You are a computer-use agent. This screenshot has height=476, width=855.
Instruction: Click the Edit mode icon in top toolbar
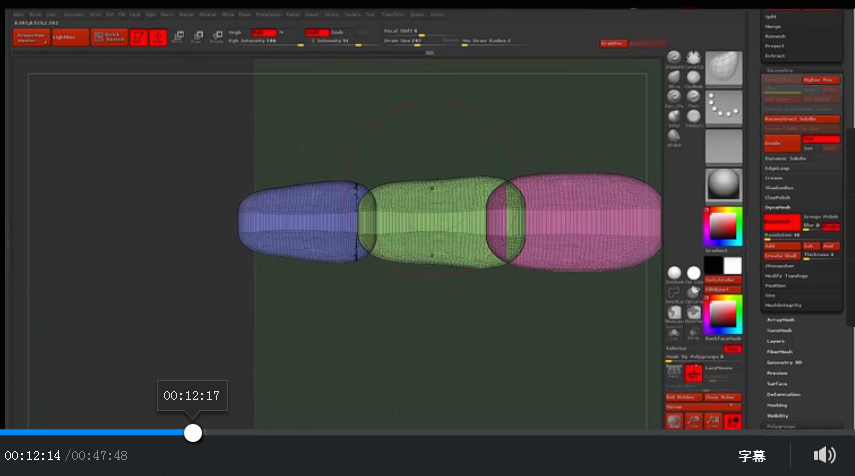(x=138, y=37)
